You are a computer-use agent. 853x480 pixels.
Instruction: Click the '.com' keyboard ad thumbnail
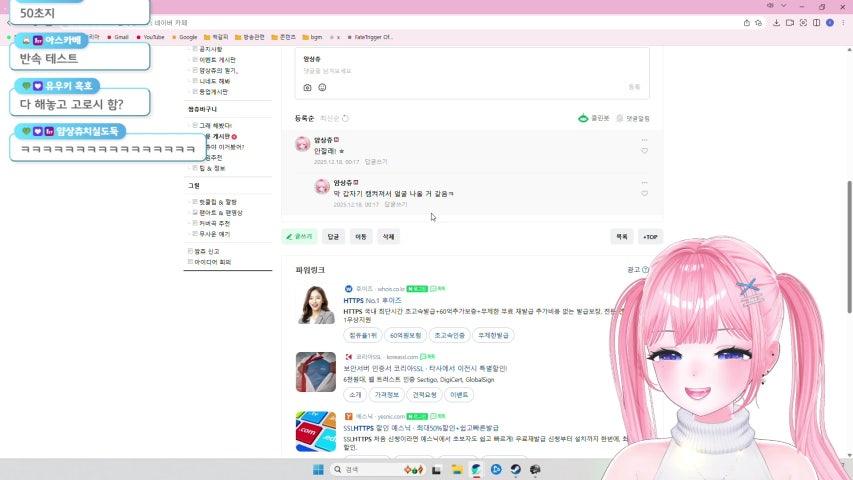pyautogui.click(x=316, y=431)
